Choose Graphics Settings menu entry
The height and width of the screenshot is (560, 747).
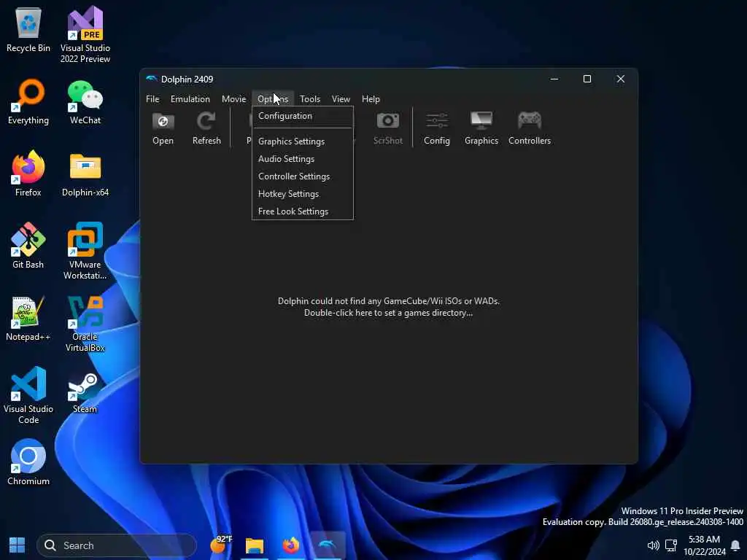[303, 141]
